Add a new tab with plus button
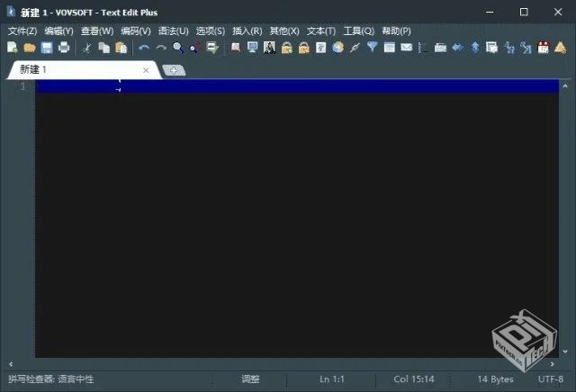The width and height of the screenshot is (576, 392). (174, 70)
